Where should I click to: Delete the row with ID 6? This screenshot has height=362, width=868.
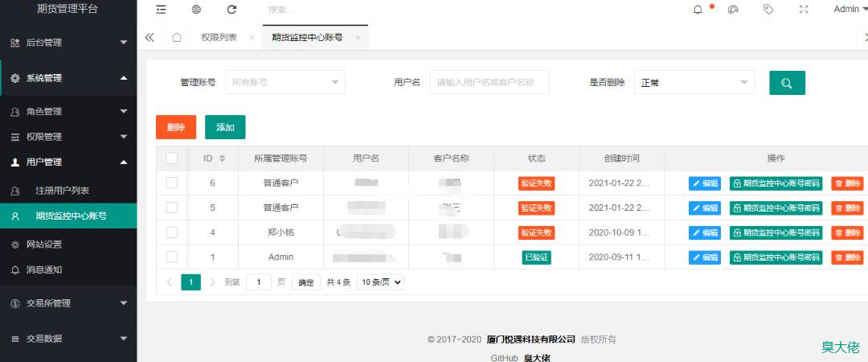click(x=848, y=183)
